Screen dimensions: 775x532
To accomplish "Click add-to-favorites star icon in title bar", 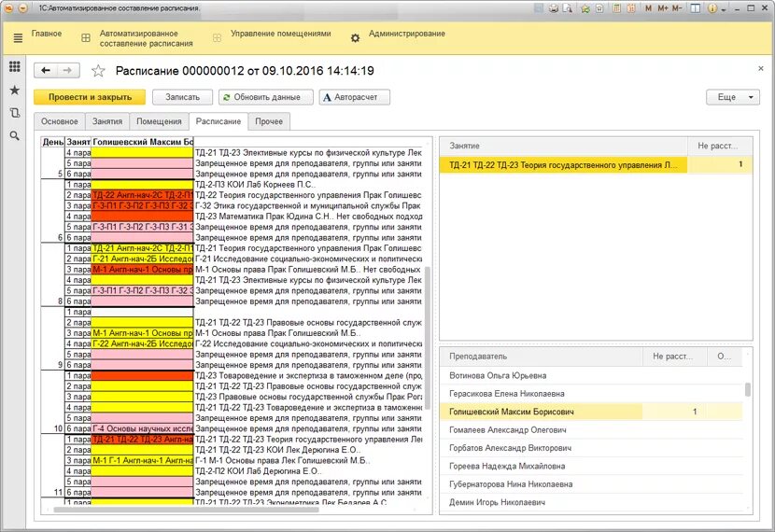I will [x=585, y=8].
